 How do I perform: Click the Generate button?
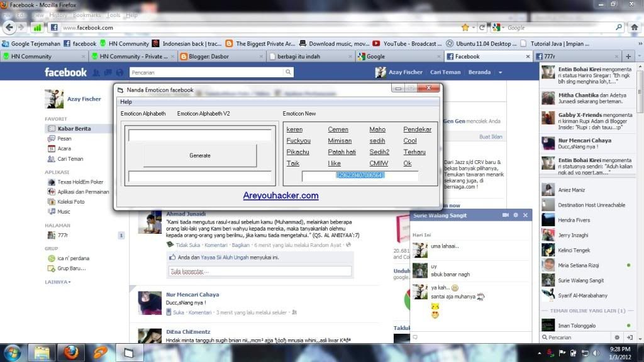[200, 156]
